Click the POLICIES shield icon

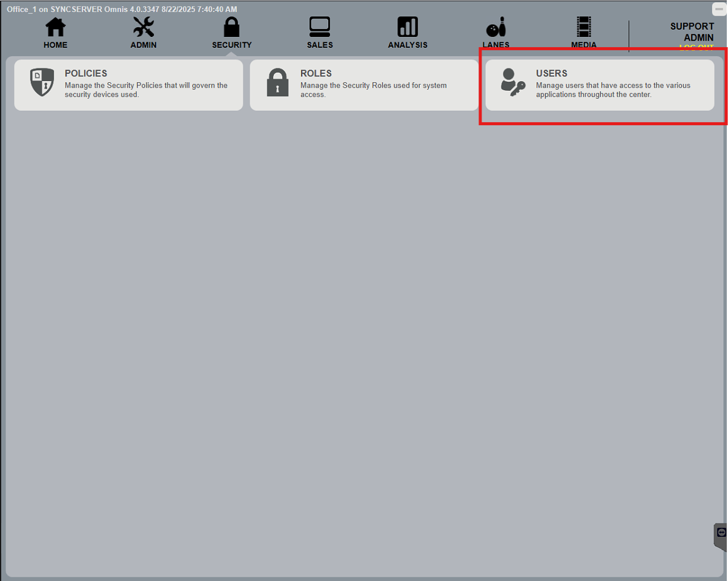coord(42,82)
